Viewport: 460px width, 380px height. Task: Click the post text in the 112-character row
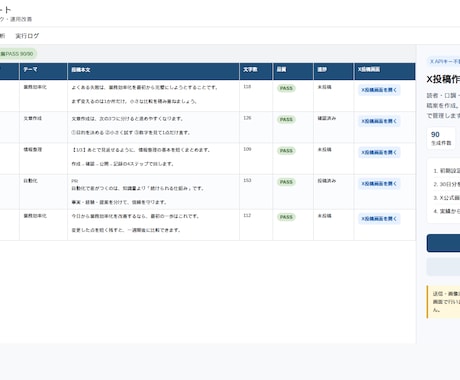(x=135, y=223)
